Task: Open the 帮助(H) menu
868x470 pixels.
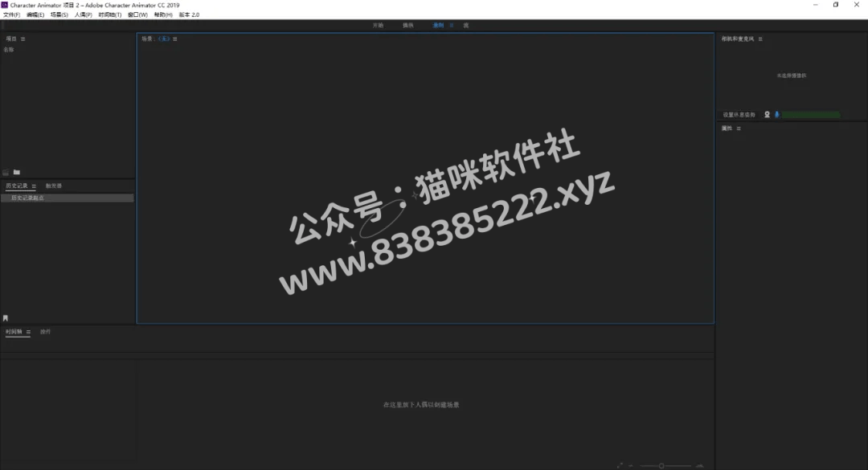Action: pyautogui.click(x=163, y=15)
